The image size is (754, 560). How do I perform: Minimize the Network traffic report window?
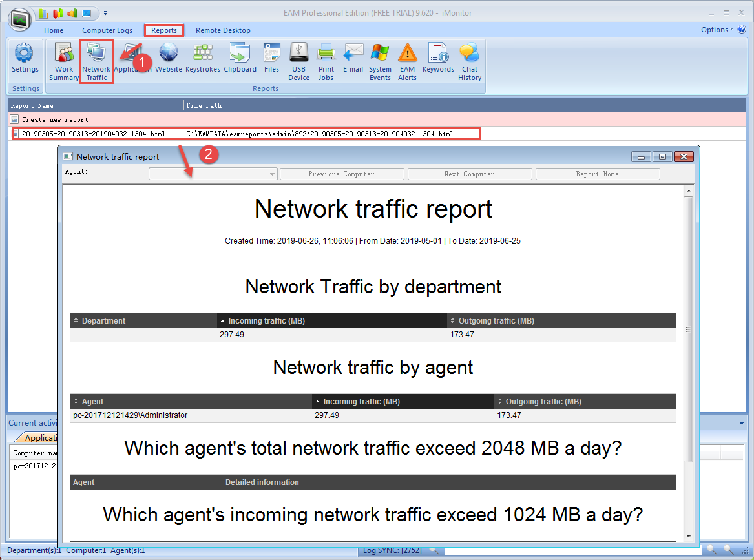point(641,157)
